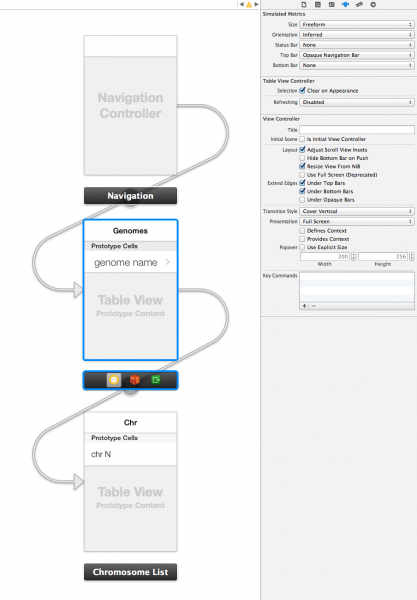Viewport: 417px width, 600px height.
Task: Open the Refreshing dropdown menu
Action: (357, 102)
